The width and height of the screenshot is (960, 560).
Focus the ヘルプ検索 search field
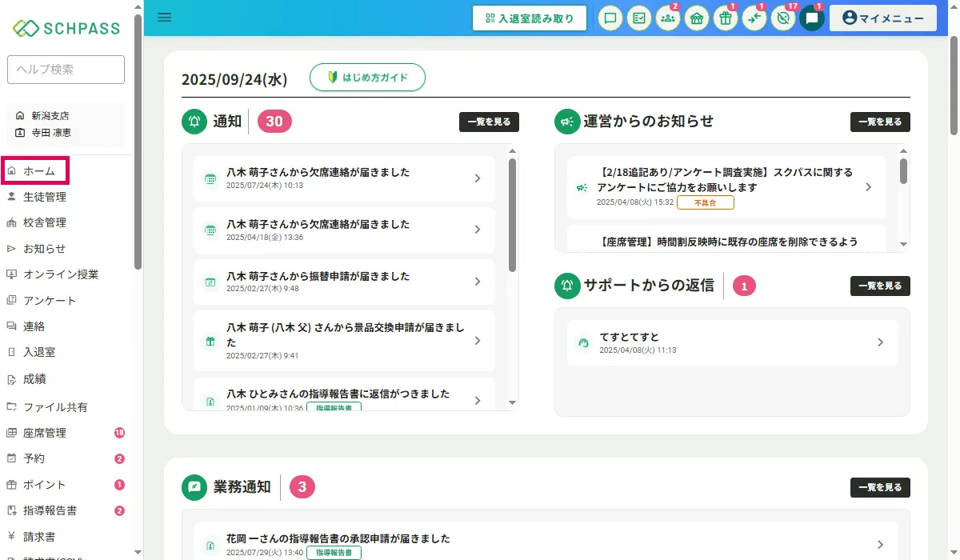tap(66, 70)
